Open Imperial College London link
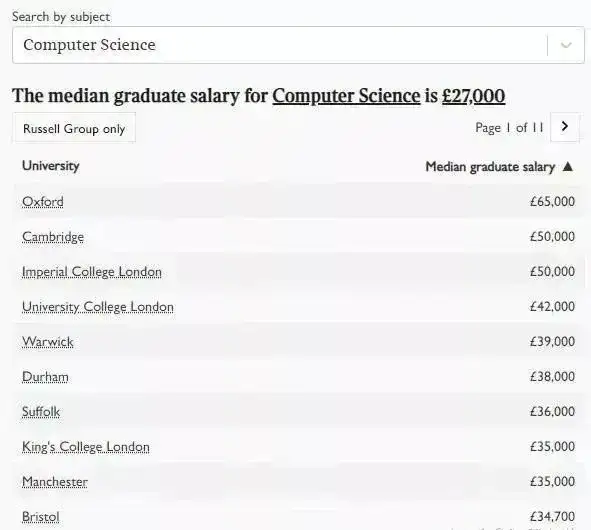The width and height of the screenshot is (591, 530). tap(92, 272)
